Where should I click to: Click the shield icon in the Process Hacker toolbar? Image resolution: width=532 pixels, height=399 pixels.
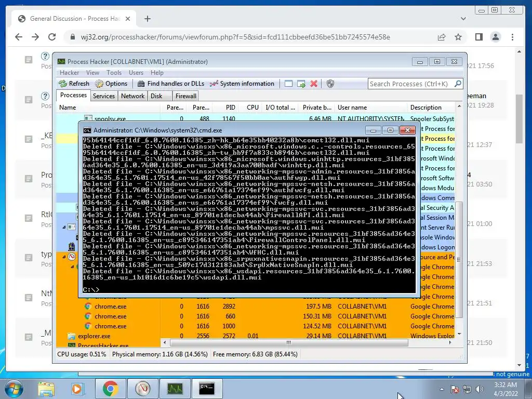(x=330, y=84)
